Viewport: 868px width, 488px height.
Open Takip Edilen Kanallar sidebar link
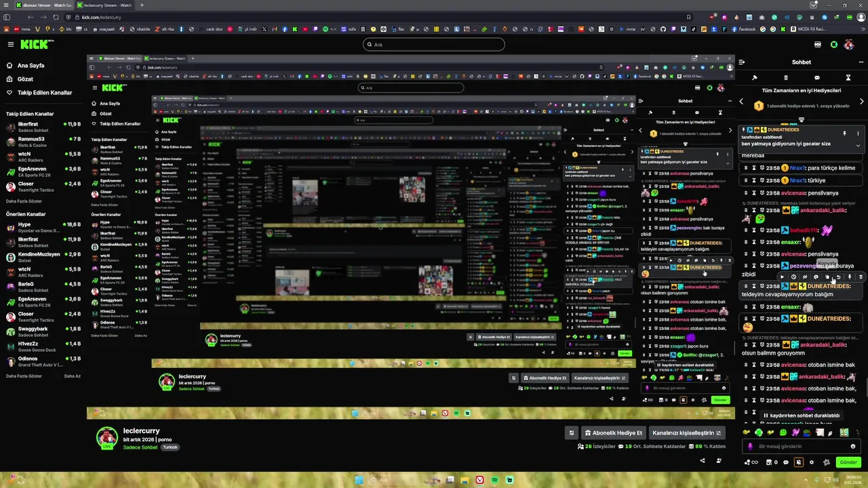coord(45,93)
